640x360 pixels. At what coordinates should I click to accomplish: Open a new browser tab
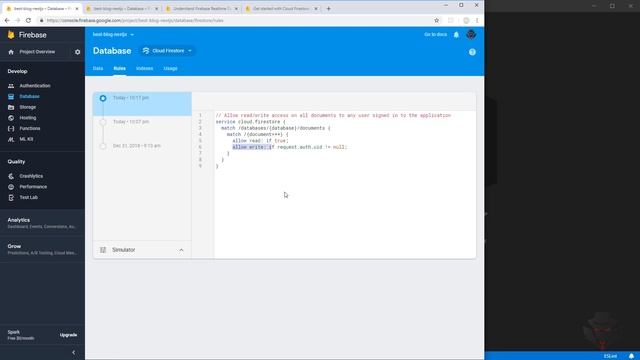[329, 9]
